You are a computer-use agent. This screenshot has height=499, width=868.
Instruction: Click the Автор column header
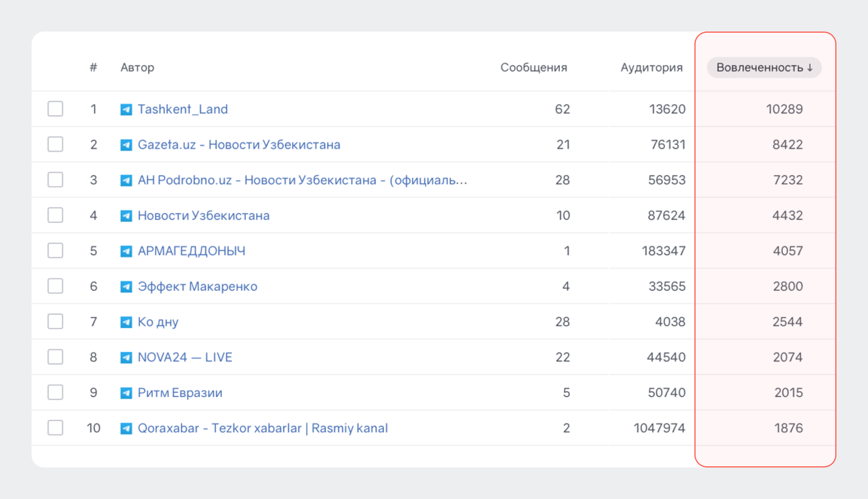(x=137, y=67)
